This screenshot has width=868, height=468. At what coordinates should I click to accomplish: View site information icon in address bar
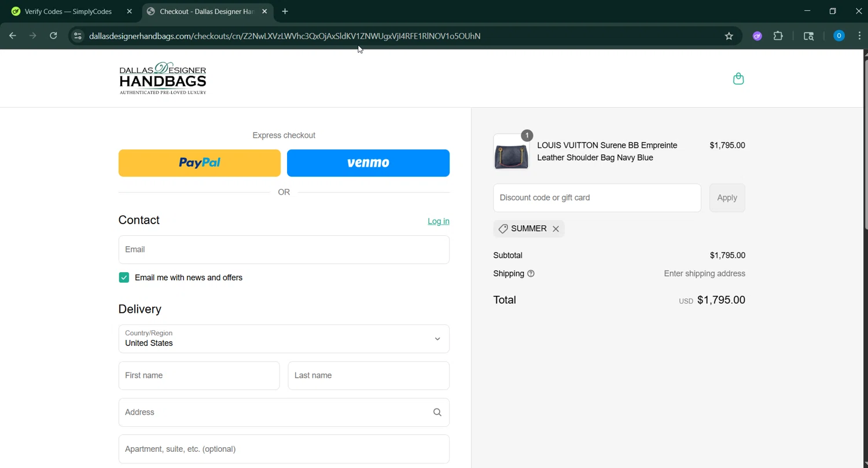click(78, 36)
